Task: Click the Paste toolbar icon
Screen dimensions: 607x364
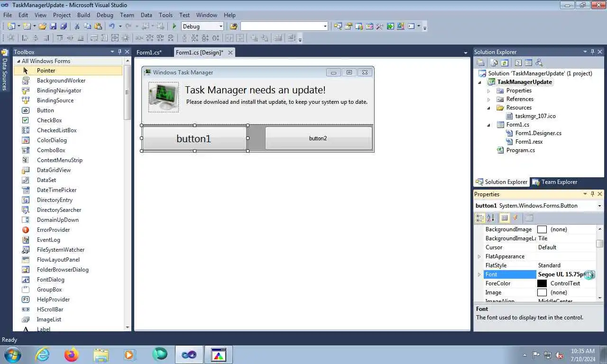Action: coord(98,27)
